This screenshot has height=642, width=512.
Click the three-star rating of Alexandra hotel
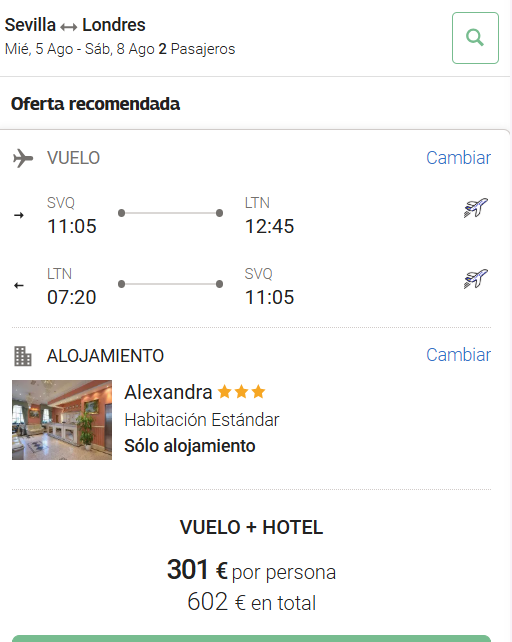coord(241,392)
